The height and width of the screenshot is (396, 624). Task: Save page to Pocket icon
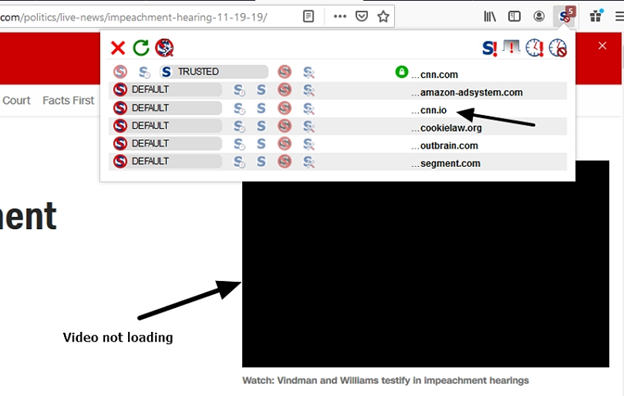coord(361,16)
